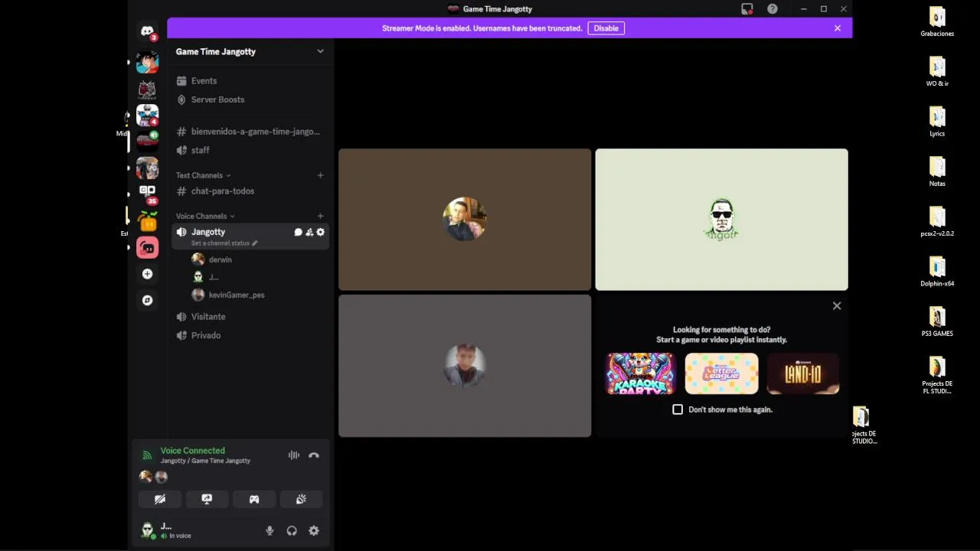Dismiss the Streamer Mode banner
This screenshot has height=551, width=980.
click(838, 28)
